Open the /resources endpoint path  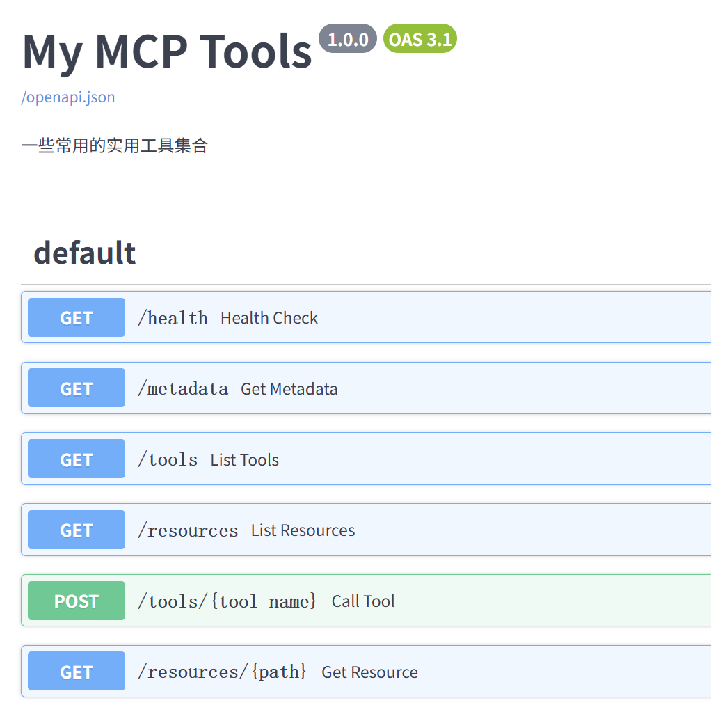188,530
